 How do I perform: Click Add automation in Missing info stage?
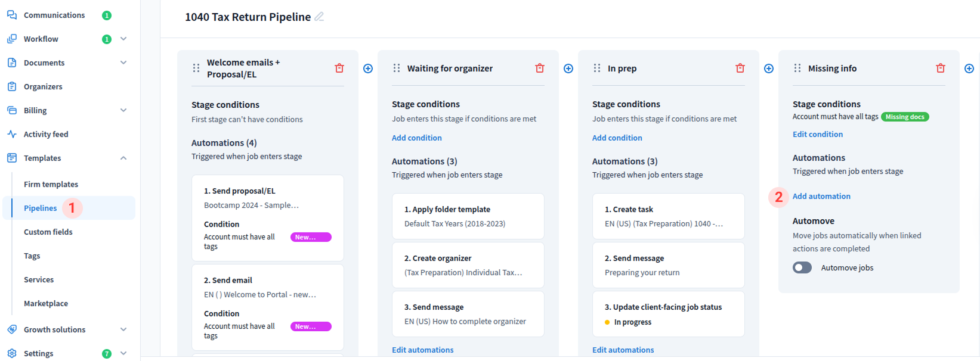(x=821, y=196)
